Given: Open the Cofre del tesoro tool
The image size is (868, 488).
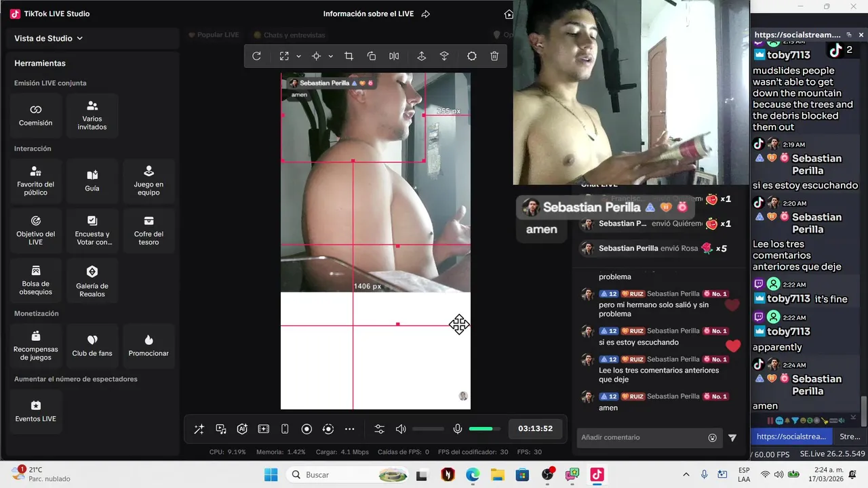Looking at the screenshot, I should point(149,230).
